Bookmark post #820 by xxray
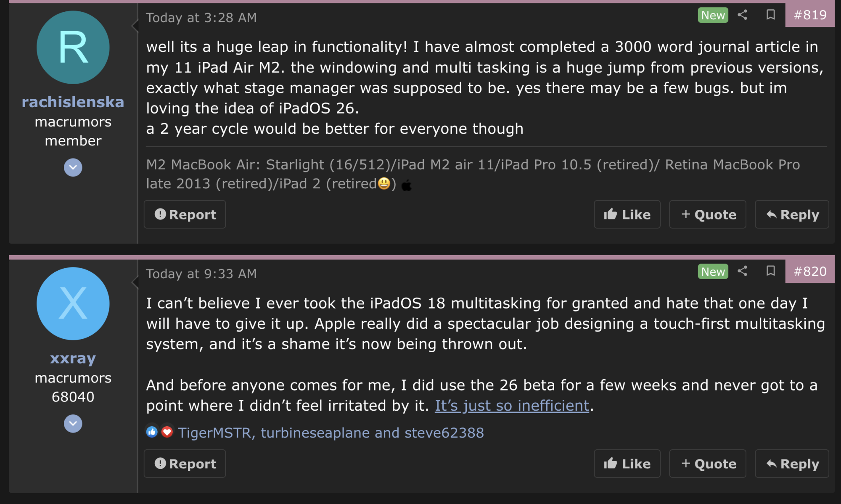Image resolution: width=841 pixels, height=504 pixels. [x=770, y=271]
